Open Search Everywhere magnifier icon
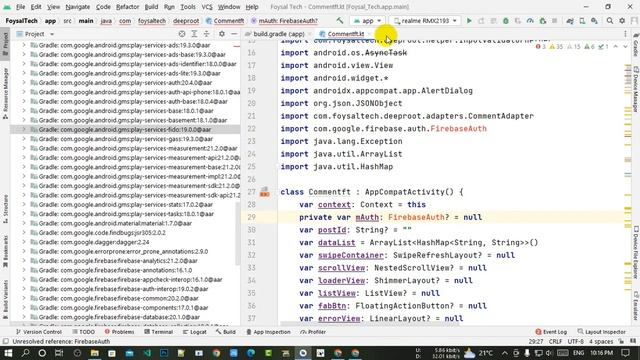Screen dimensions: 640x360 pyautogui.click(x=609, y=20)
